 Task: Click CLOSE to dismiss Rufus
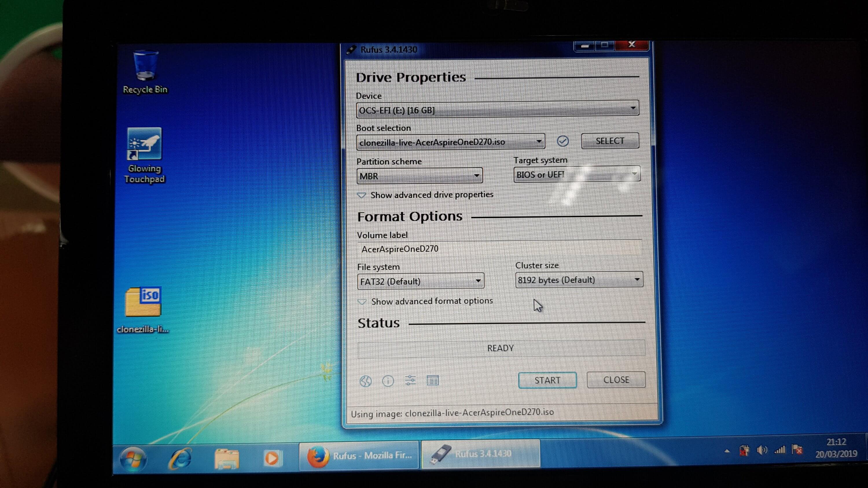click(x=616, y=380)
